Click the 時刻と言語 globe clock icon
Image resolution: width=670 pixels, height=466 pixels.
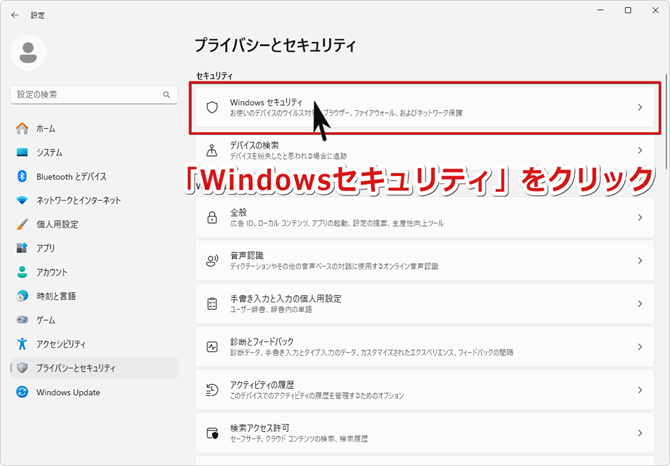[x=22, y=296]
